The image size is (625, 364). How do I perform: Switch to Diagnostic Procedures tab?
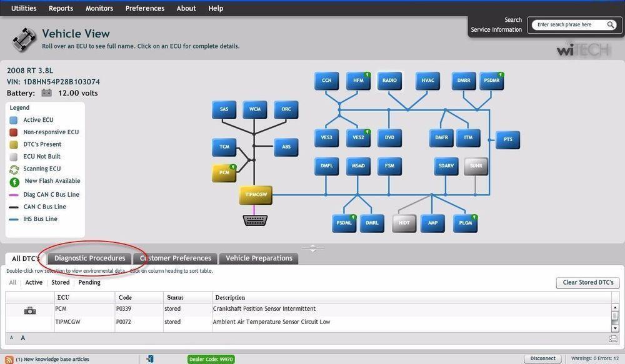89,258
